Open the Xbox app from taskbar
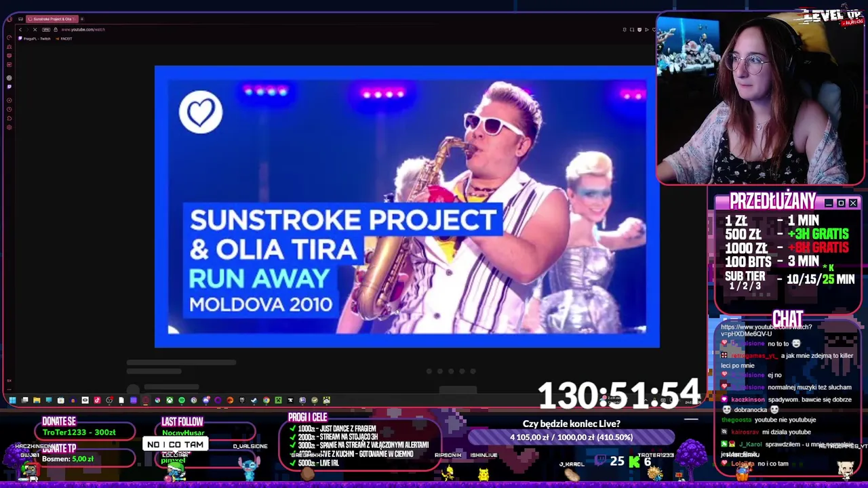This screenshot has height=488, width=868. coord(170,400)
